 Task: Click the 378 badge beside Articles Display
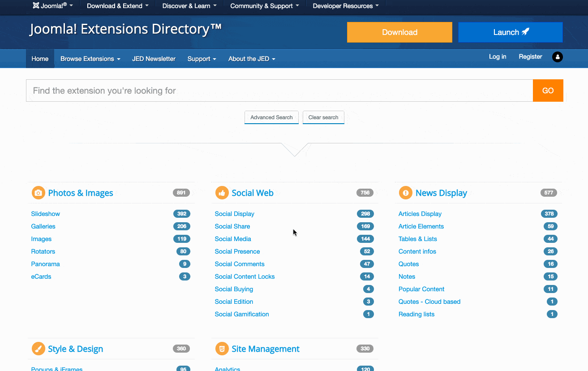click(549, 214)
